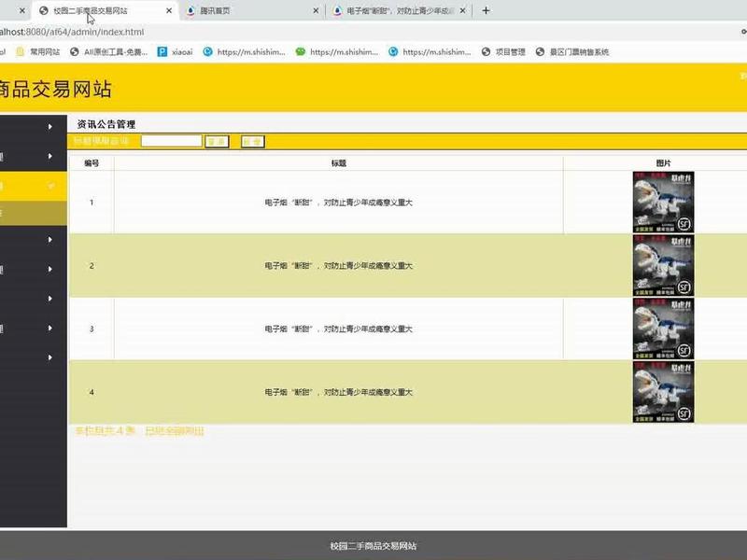Click the title text in row 3
This screenshot has height=560, width=747.
(x=338, y=329)
